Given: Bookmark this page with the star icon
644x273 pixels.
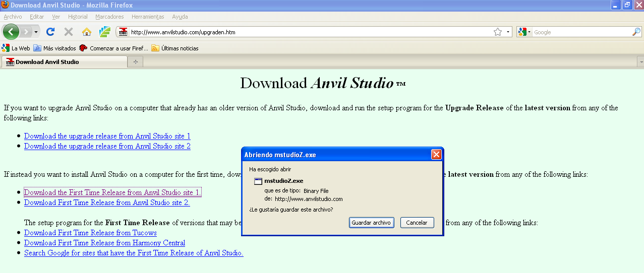Looking at the screenshot, I should pos(498,32).
